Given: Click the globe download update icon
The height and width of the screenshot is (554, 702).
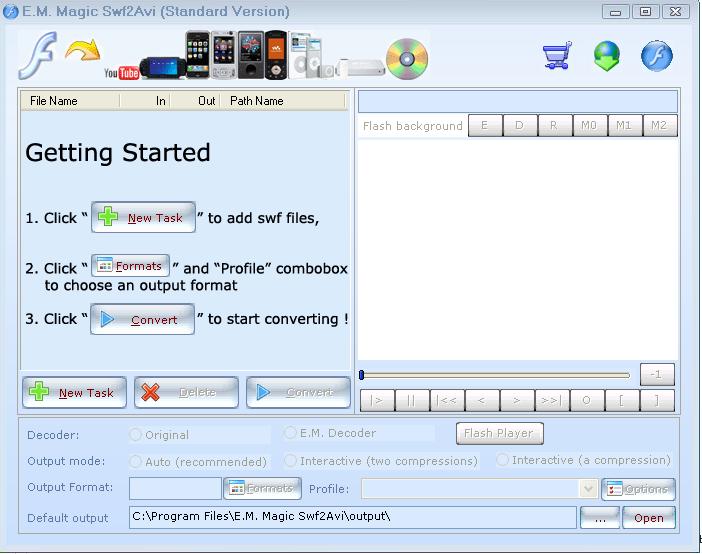Looking at the screenshot, I should (x=607, y=56).
